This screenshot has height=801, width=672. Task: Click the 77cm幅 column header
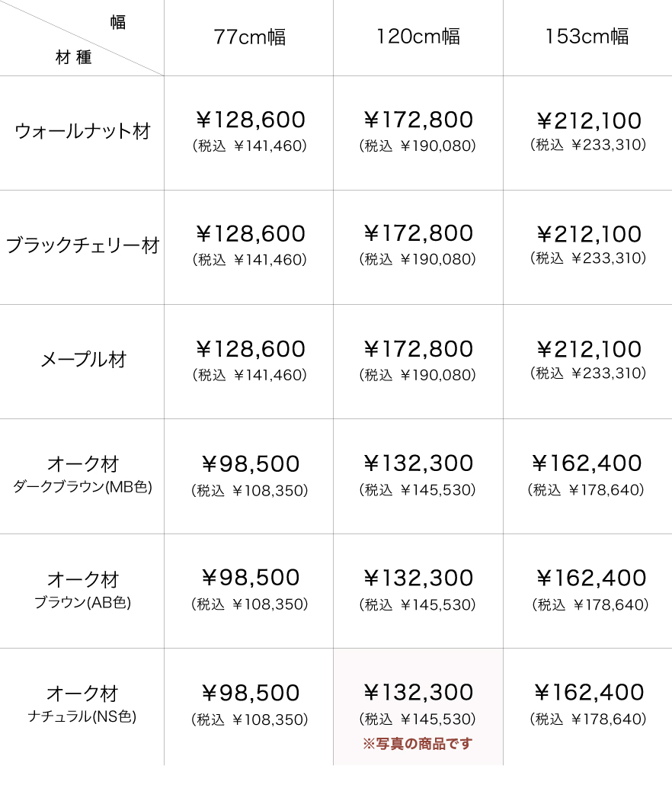click(x=250, y=37)
